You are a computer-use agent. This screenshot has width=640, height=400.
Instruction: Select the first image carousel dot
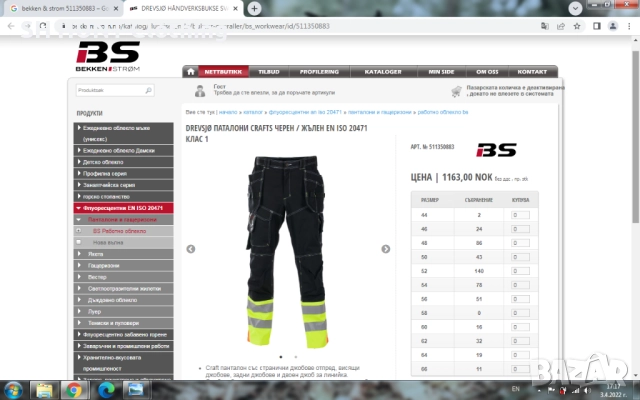tap(281, 357)
